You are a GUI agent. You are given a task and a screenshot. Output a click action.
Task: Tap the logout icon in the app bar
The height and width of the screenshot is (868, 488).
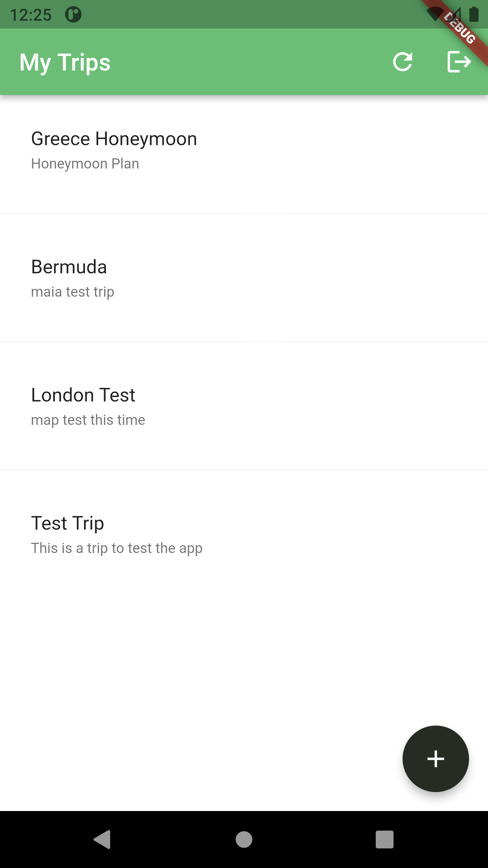(459, 62)
